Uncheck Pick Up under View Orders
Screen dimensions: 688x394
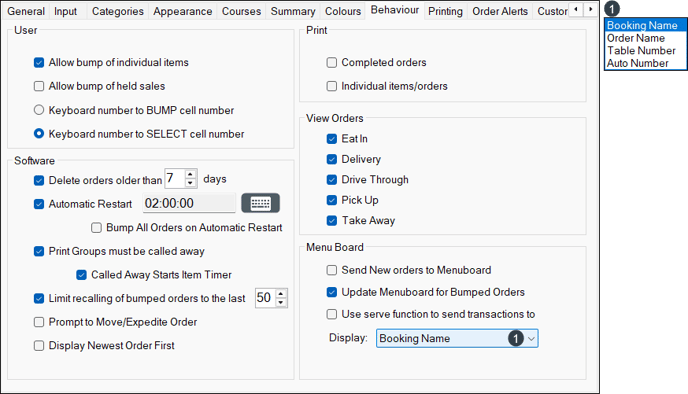[332, 200]
